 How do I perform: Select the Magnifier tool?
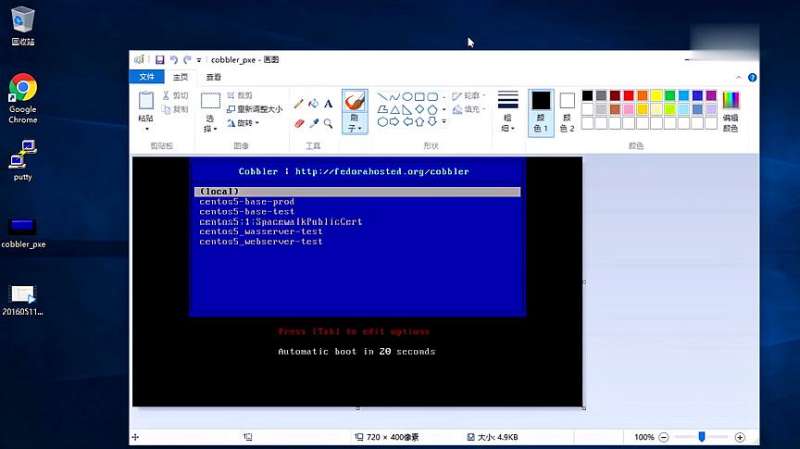tap(328, 123)
